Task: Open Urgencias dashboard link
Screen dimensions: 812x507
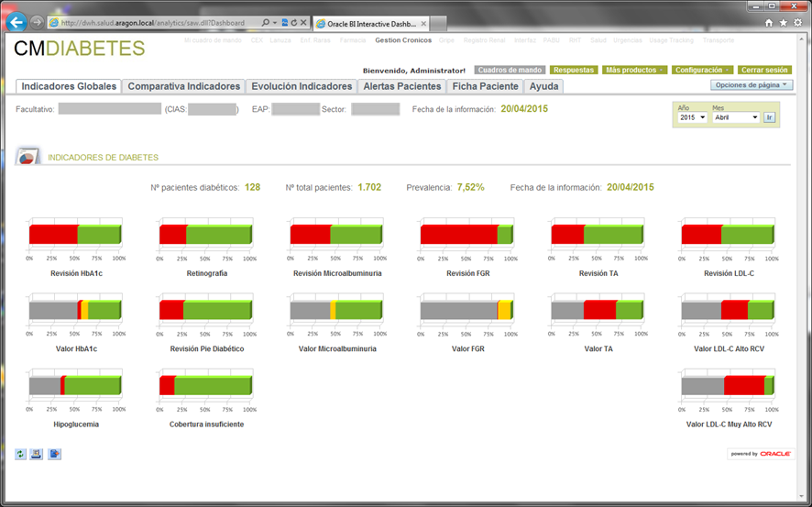Action: [627, 39]
